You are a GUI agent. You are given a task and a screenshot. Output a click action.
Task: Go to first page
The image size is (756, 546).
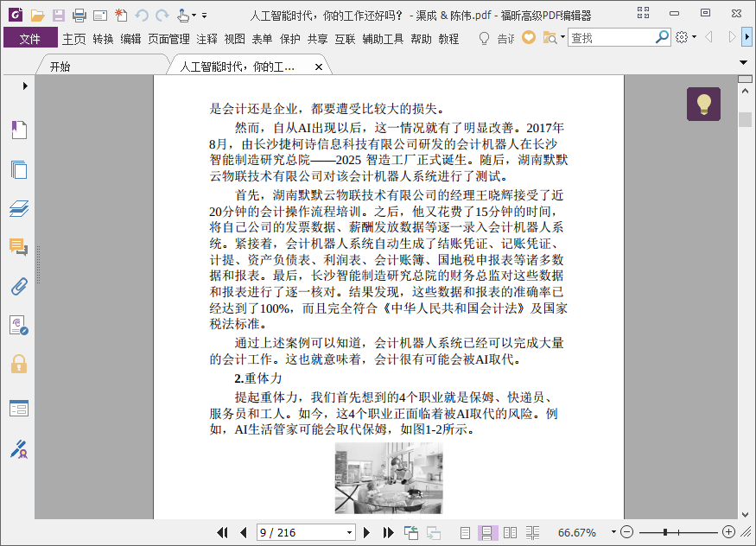(x=222, y=532)
